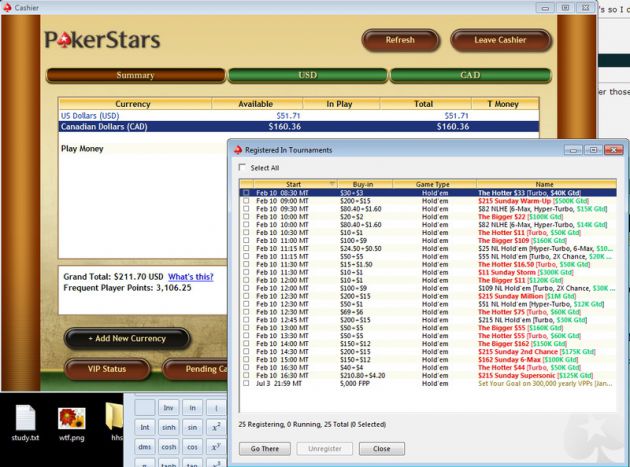The image size is (630, 467).
Task: Open the study.txt desktop file
Action: tap(25, 423)
